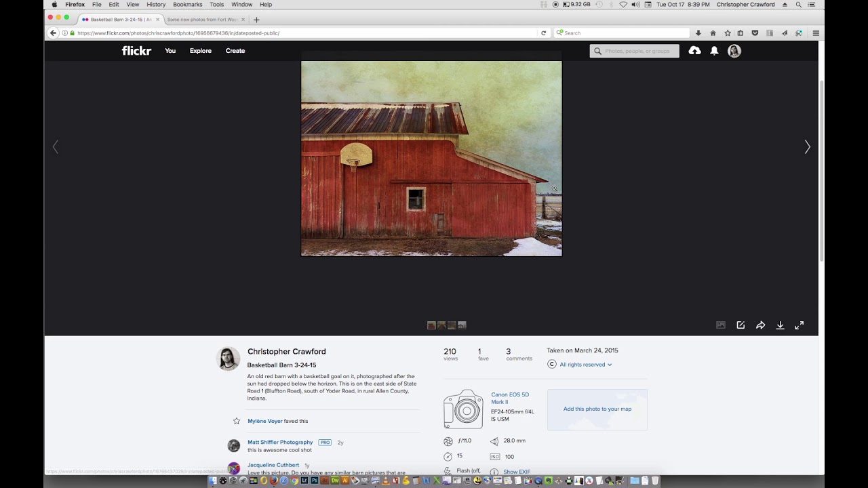Open the upload cloud icon
Screen dimensions: 868x488
pos(694,51)
